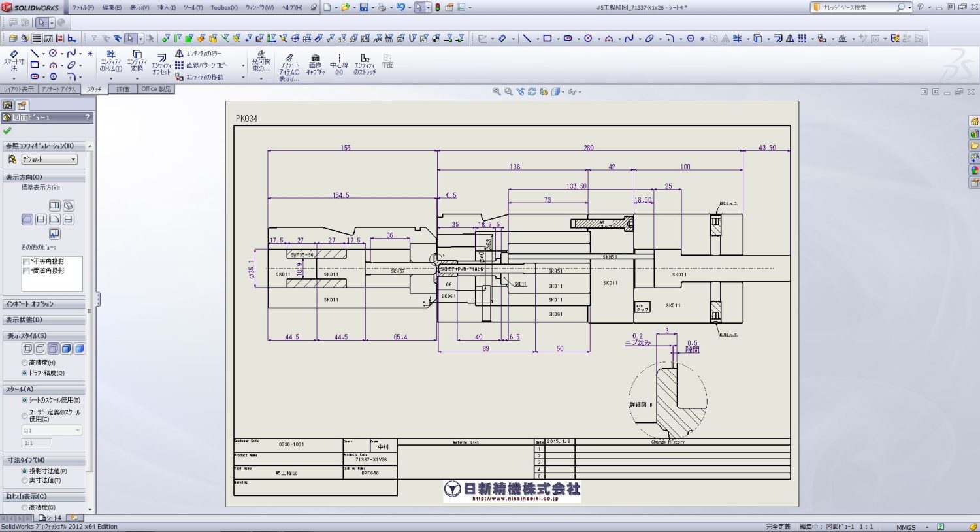Select 高精度(G) thread display radio
Viewport: 980px width, 532px height.
pyautogui.click(x=25, y=507)
